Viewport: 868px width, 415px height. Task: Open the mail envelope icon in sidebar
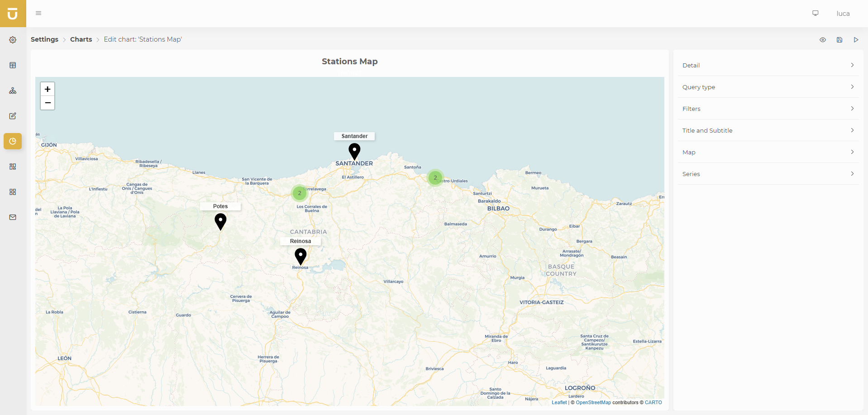pyautogui.click(x=13, y=217)
